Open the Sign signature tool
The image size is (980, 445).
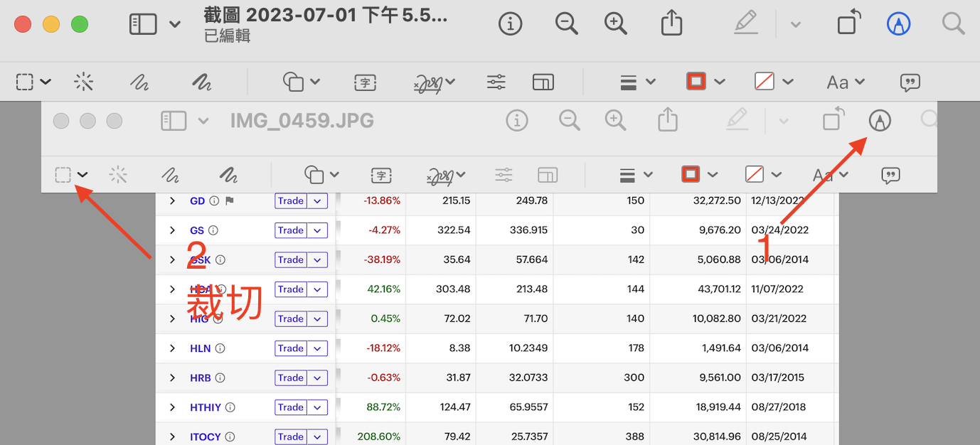429,83
